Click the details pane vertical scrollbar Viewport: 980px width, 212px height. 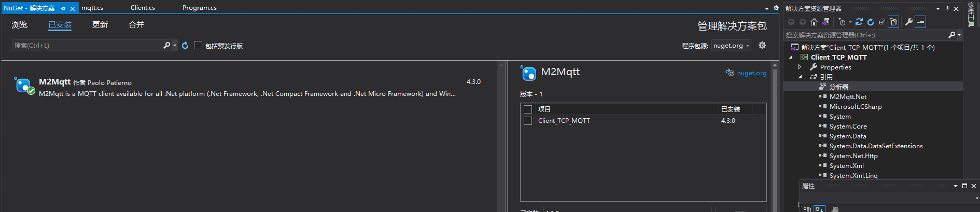pos(775,137)
